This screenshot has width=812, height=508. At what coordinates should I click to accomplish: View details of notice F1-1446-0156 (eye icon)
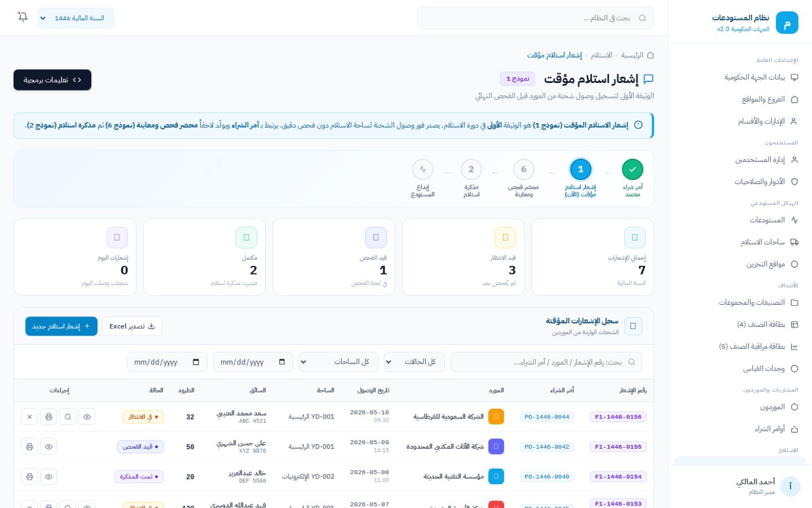pos(87,417)
